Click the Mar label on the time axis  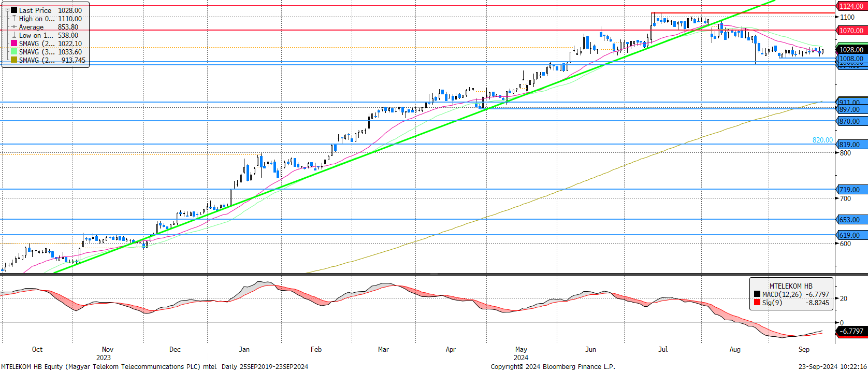coord(383,349)
